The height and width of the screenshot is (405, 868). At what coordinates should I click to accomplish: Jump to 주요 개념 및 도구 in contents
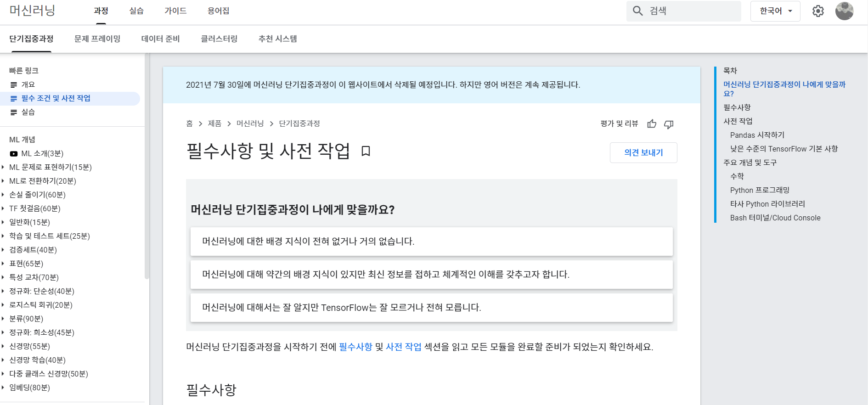pyautogui.click(x=750, y=163)
